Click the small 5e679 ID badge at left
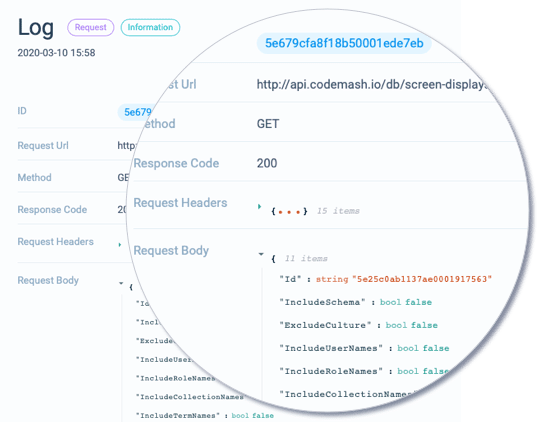Screen dimensions: 537x422 (136, 112)
